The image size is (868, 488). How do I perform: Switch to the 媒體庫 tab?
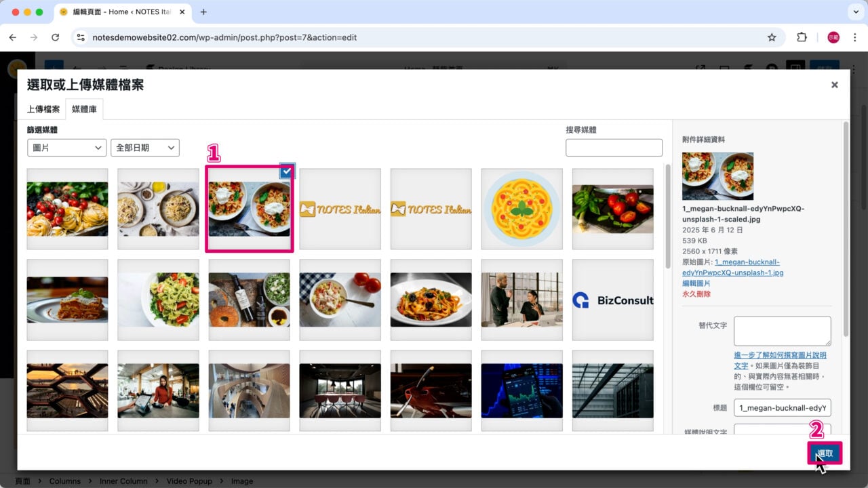pos(84,109)
